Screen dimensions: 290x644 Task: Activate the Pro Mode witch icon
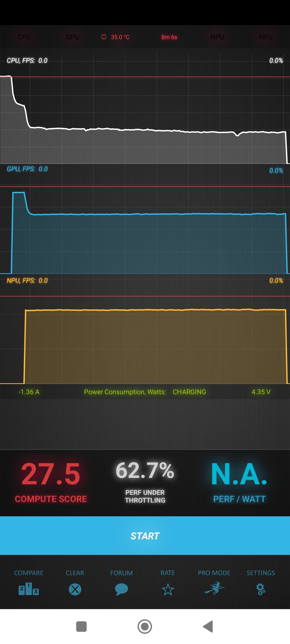coord(214,588)
